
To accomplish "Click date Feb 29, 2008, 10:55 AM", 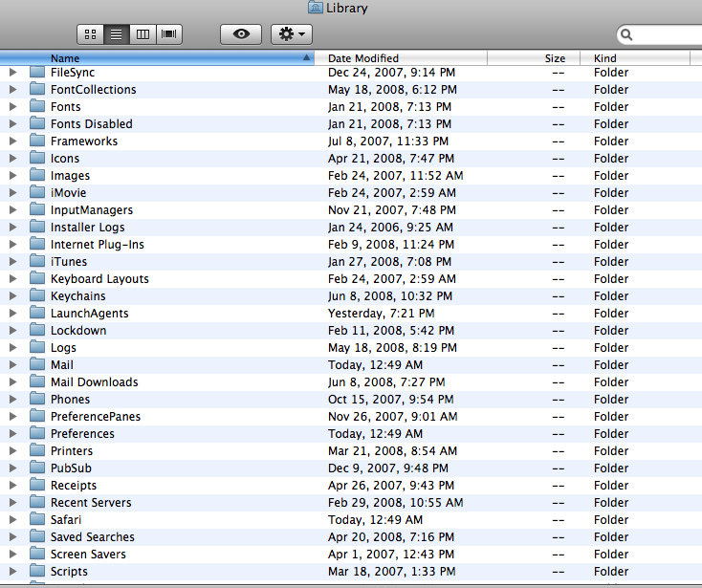I will click(395, 503).
